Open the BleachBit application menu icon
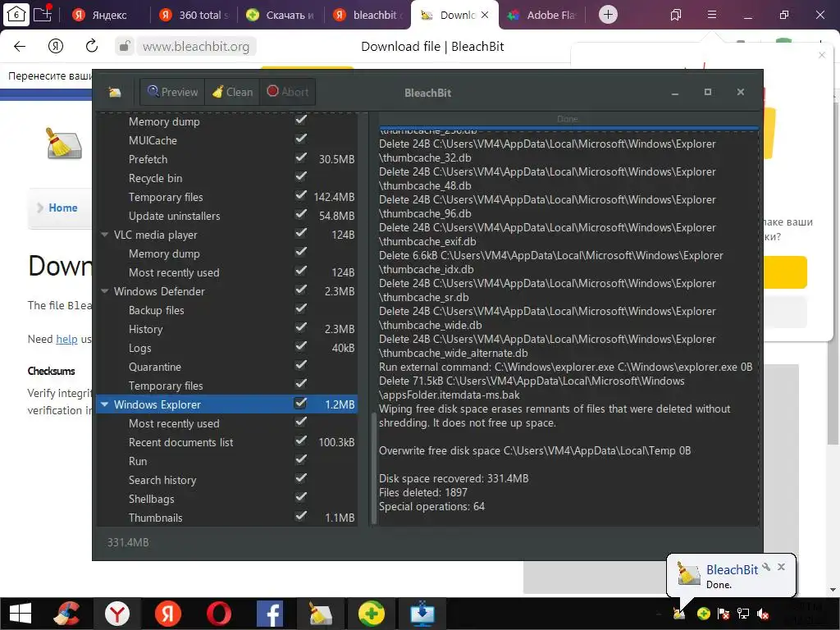 click(x=115, y=92)
